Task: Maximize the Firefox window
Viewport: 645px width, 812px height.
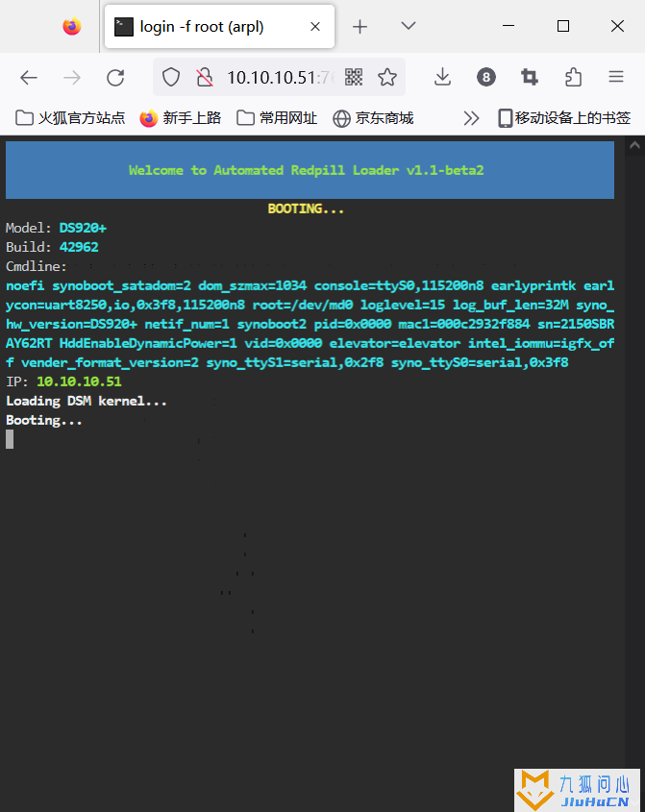Action: click(x=563, y=26)
